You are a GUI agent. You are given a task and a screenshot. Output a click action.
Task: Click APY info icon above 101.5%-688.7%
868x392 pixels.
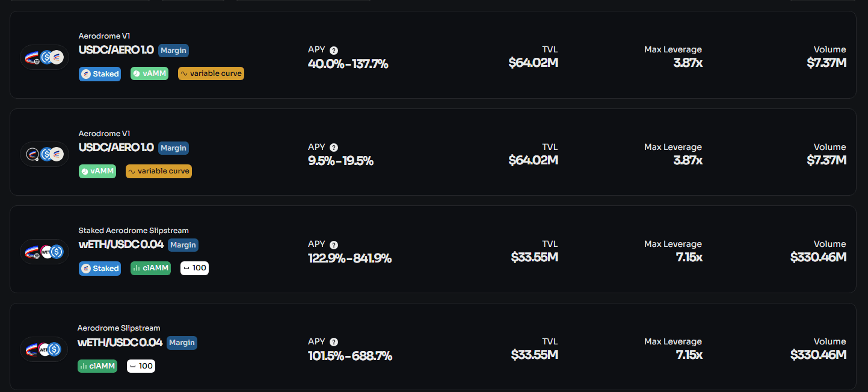pyautogui.click(x=334, y=342)
